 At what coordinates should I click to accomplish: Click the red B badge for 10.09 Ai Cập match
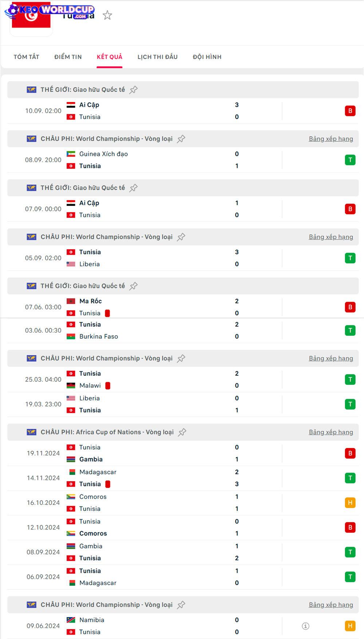[350, 111]
